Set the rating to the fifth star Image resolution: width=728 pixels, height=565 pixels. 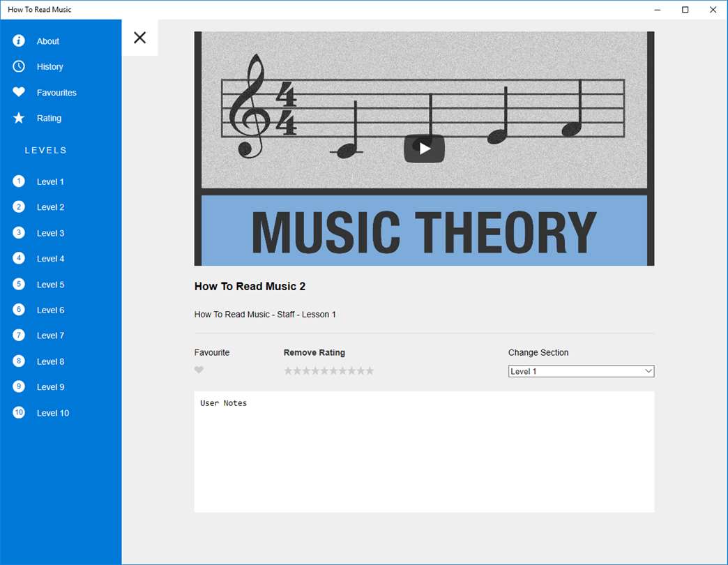(x=324, y=370)
